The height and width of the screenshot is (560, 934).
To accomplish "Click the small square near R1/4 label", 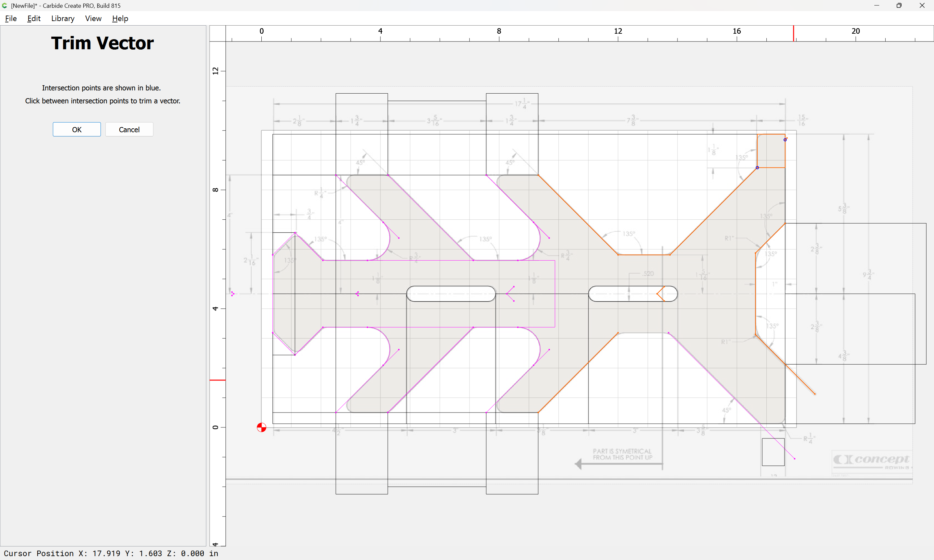I will tap(773, 452).
